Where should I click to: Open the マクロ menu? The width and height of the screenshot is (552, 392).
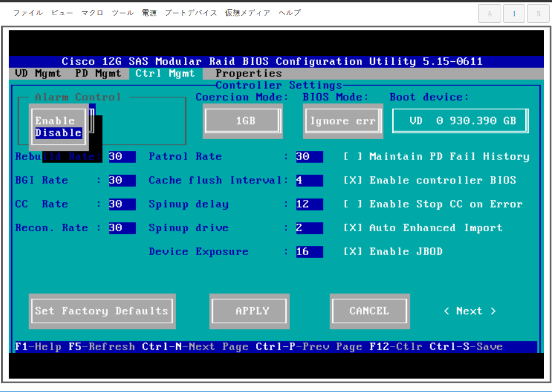(x=92, y=13)
